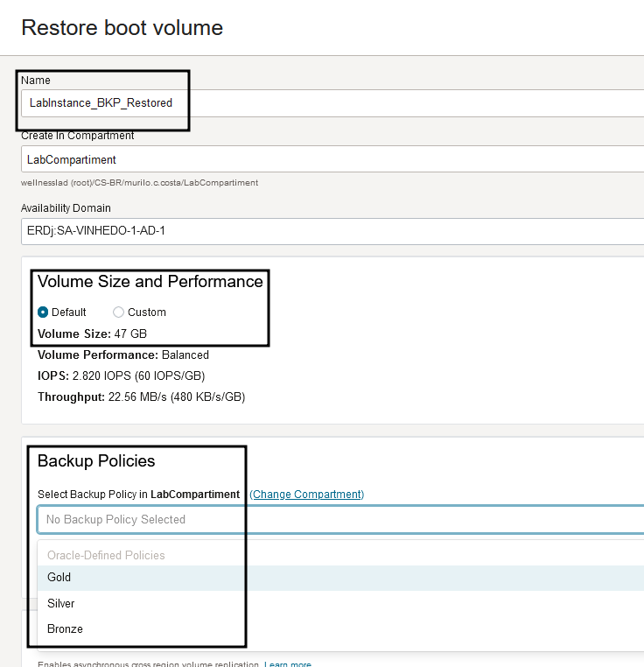The image size is (644, 667).
Task: Click the Name input field
Action: (x=332, y=103)
